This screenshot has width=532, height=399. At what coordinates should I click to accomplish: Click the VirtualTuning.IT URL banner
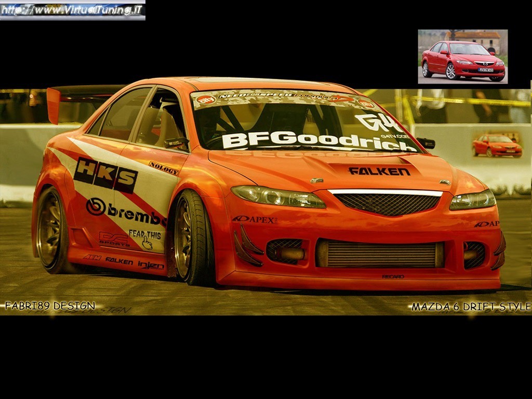73,10
